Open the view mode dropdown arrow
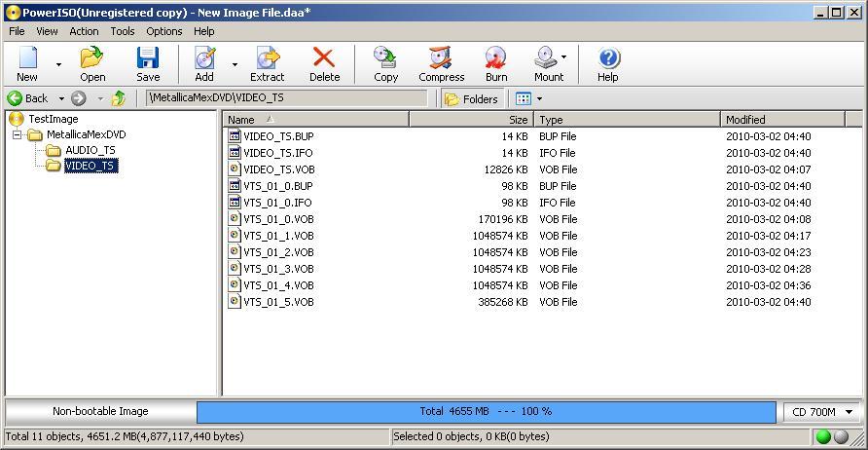The image size is (868, 450). 540,99
